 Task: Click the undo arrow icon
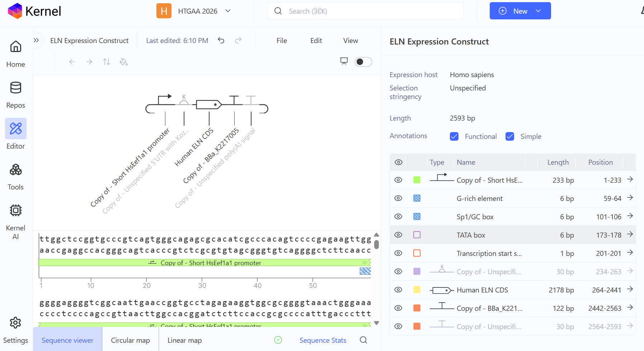coord(221,41)
